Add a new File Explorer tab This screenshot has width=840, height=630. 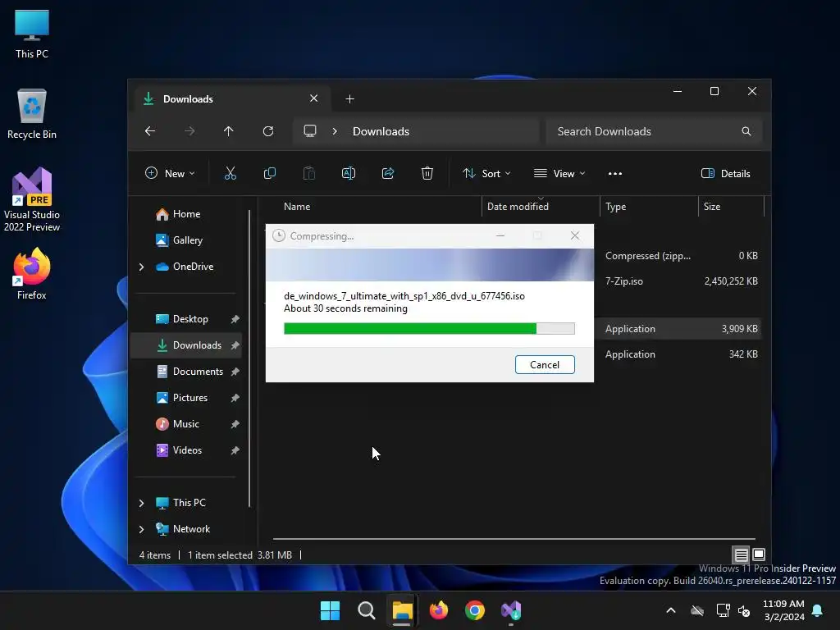tap(349, 99)
